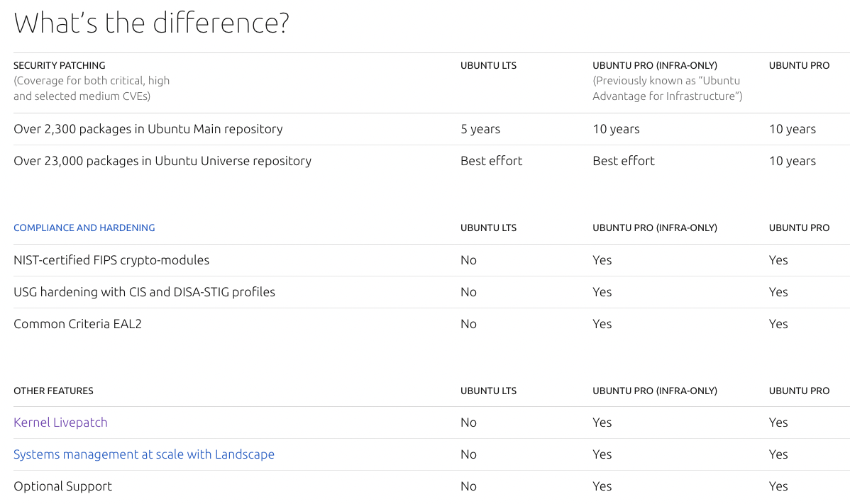
Task: Open the Compliance and Hardening link
Action: click(84, 228)
